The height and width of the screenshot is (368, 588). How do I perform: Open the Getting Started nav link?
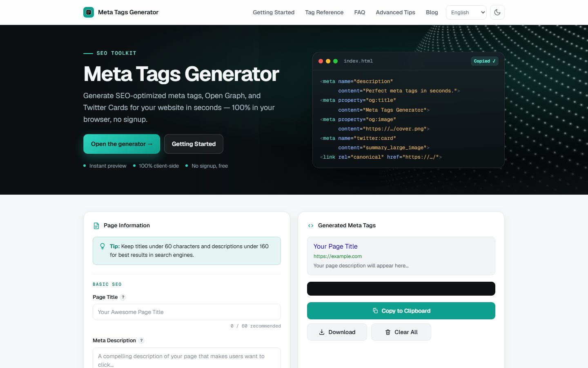point(274,12)
